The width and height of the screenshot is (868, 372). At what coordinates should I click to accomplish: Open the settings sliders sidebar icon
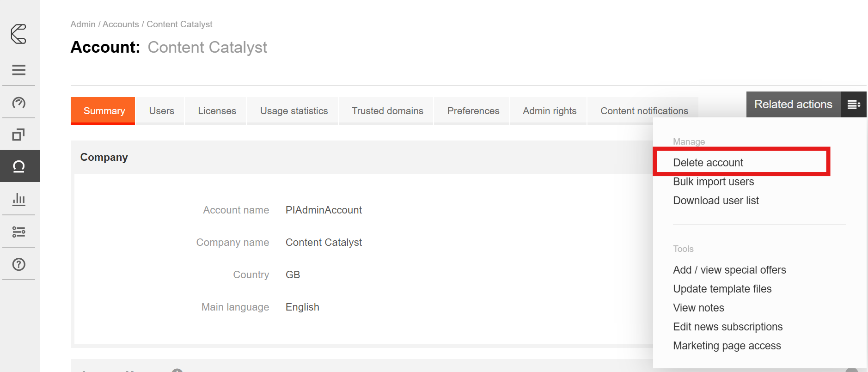pos(18,232)
